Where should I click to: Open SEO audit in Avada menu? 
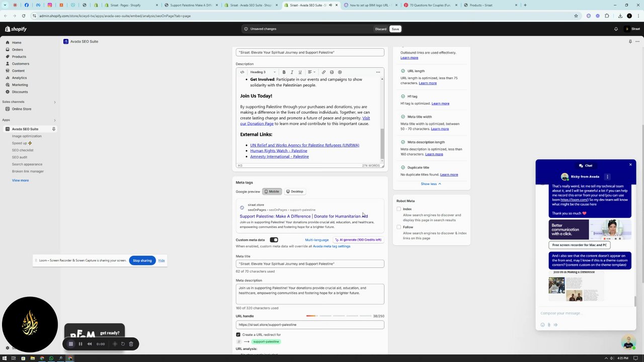point(20,157)
